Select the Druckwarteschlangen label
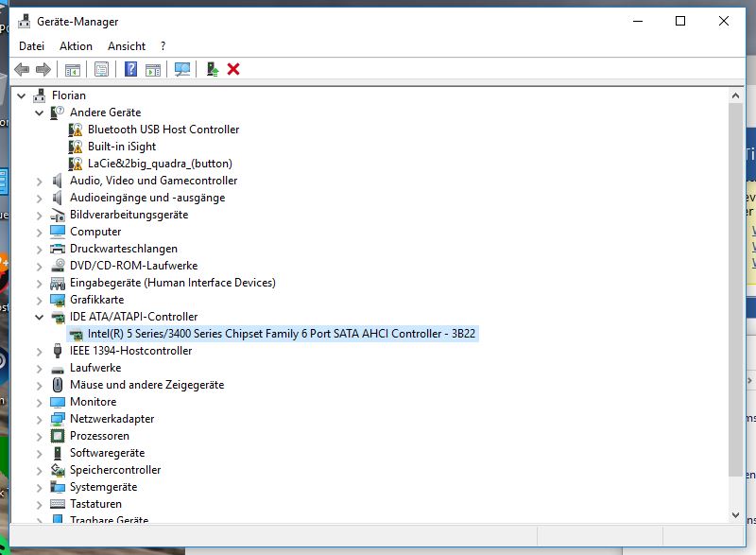Screen dimensions: 756x555 point(124,249)
